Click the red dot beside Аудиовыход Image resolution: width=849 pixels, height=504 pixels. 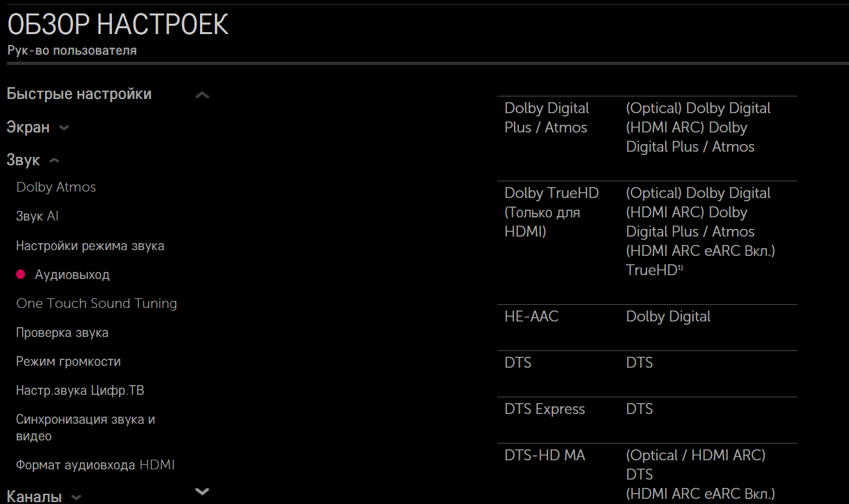point(21,274)
